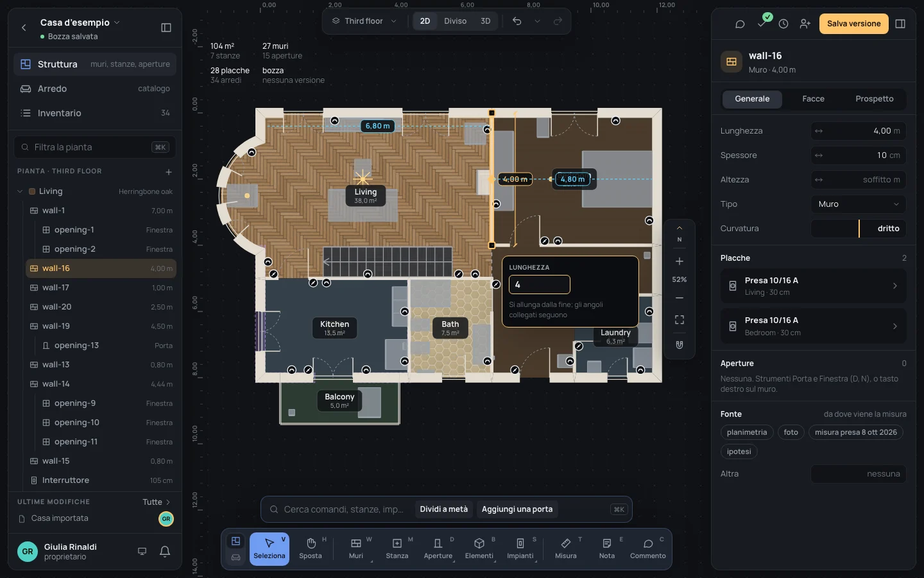This screenshot has height=578, width=924.
Task: Open version history clock icon
Action: [x=783, y=24]
